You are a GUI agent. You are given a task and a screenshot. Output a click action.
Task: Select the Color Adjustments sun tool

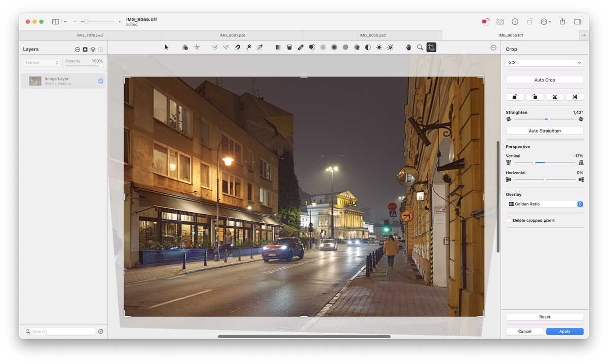[x=379, y=47]
